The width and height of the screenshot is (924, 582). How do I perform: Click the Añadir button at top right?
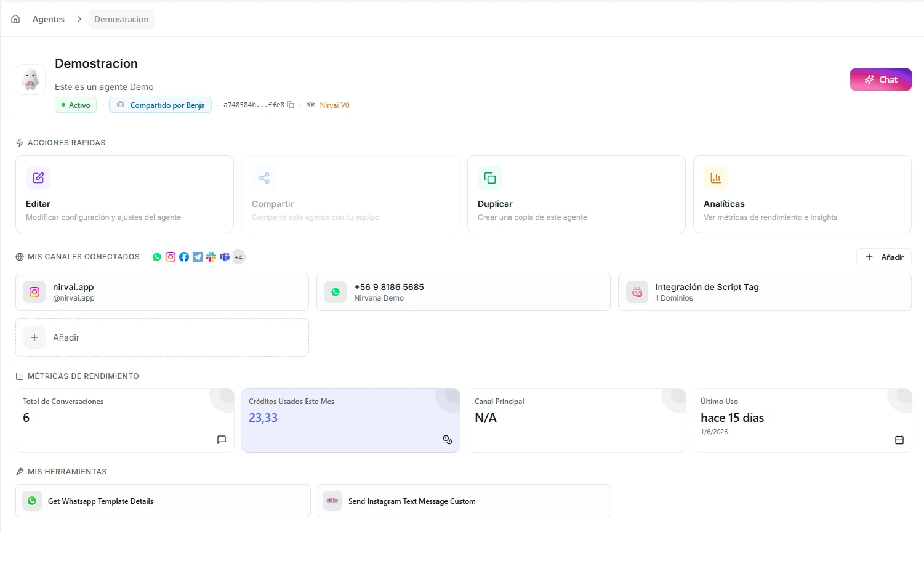(883, 257)
